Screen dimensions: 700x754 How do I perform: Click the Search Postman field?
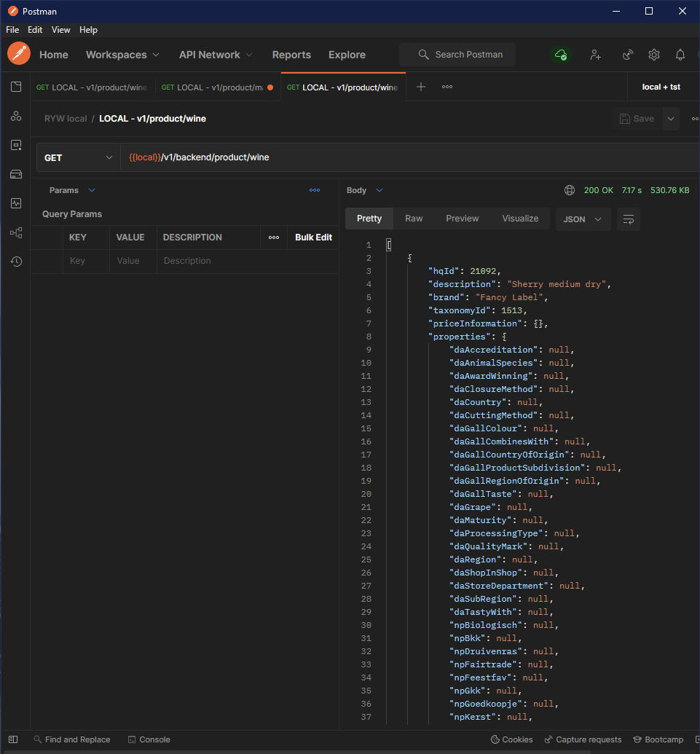point(457,55)
